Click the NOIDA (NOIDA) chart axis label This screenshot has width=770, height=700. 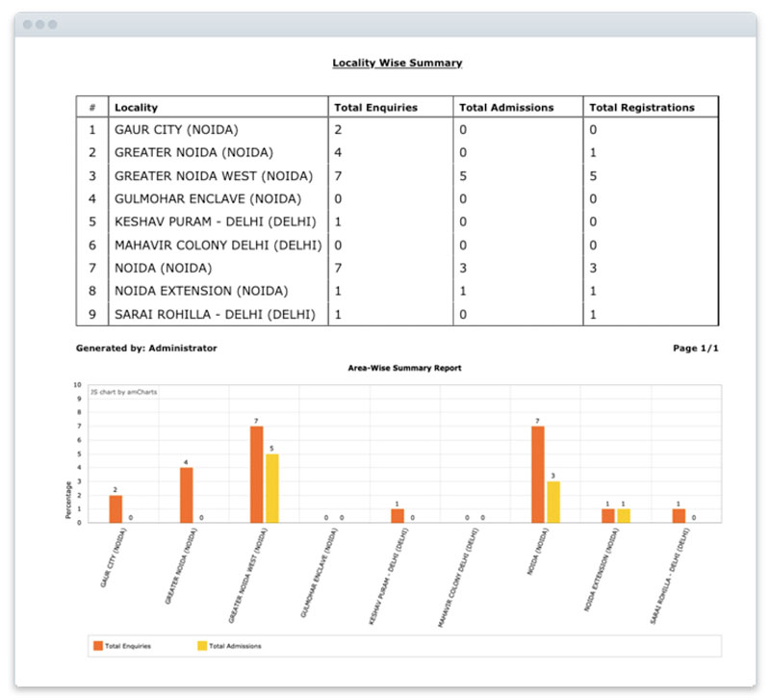tap(538, 551)
